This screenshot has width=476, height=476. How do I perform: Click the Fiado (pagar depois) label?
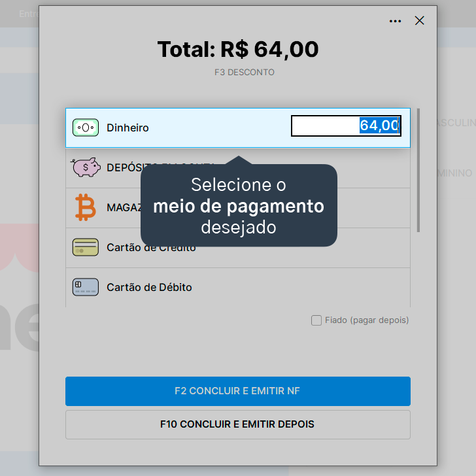[x=367, y=320]
